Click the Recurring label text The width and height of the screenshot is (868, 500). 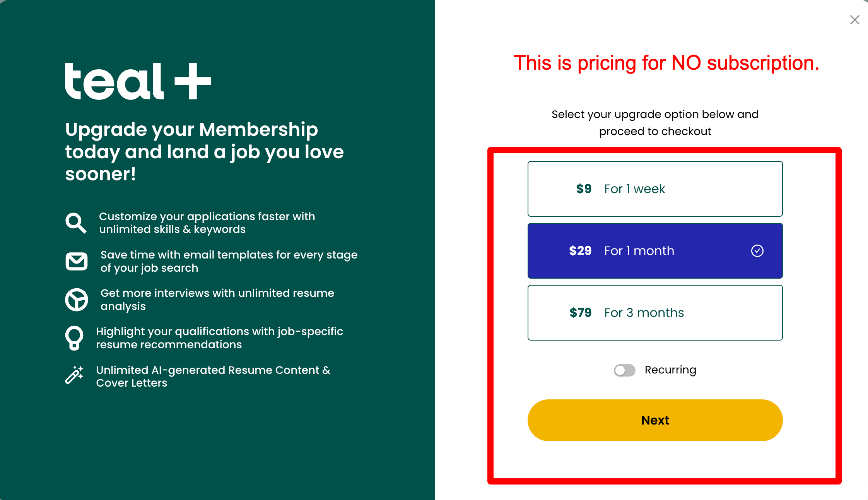pos(670,370)
